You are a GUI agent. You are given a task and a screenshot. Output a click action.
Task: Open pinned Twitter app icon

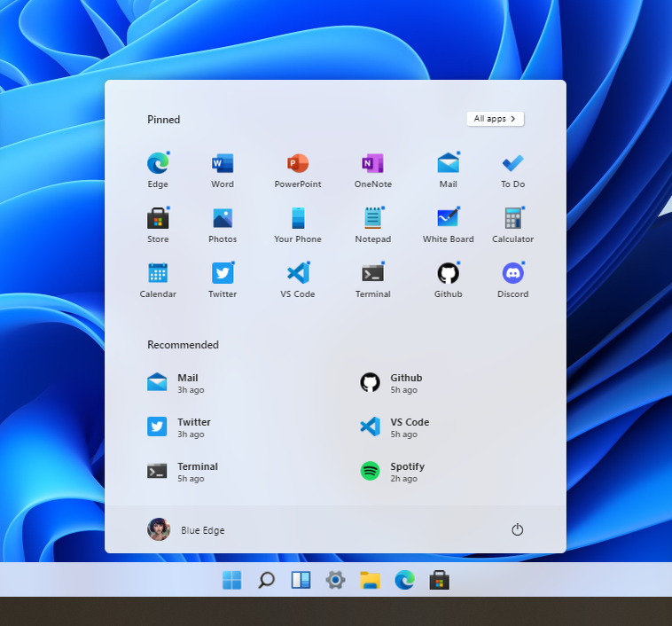click(x=223, y=279)
